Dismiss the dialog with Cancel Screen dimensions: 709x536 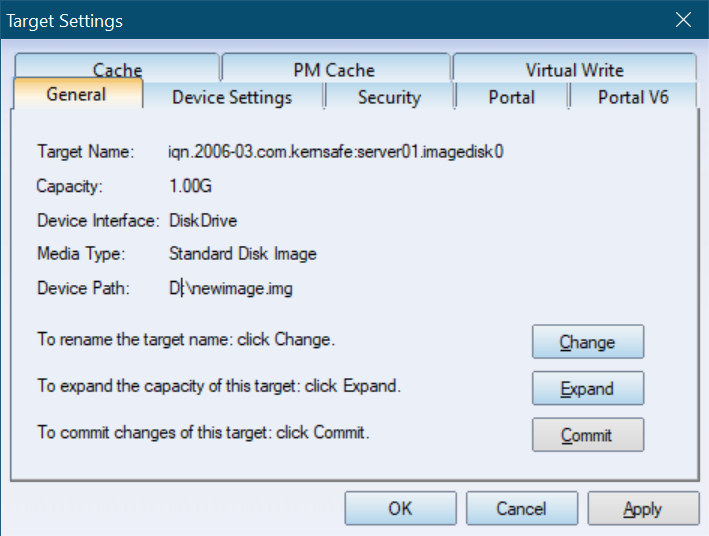click(x=522, y=508)
